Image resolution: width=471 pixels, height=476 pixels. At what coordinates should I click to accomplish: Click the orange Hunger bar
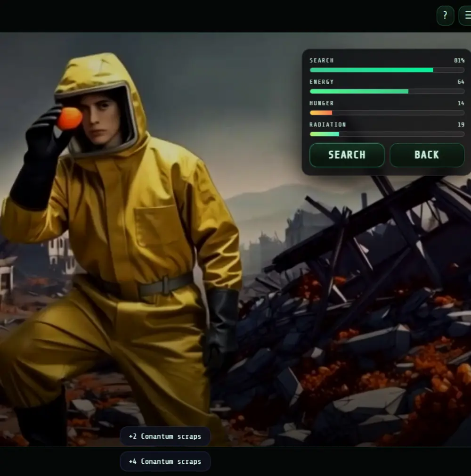(321, 113)
